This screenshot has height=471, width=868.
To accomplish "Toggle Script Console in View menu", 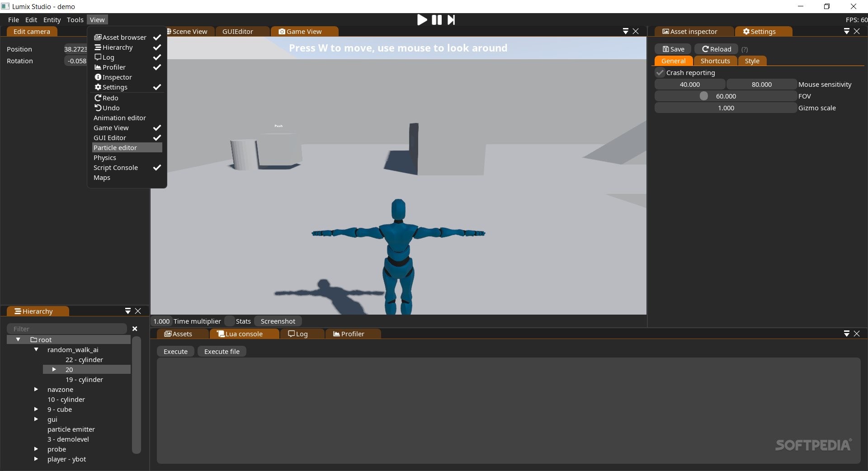I will tap(127, 168).
